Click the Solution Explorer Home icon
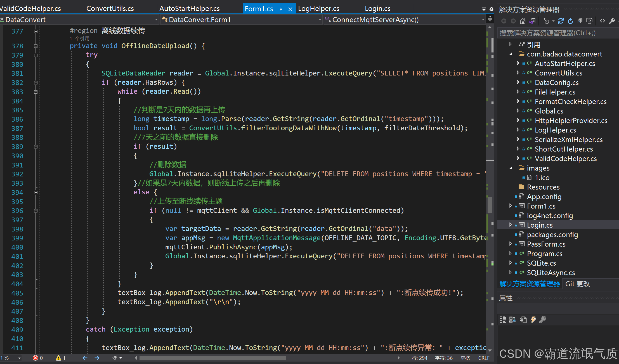619x364 pixels. click(x=523, y=21)
